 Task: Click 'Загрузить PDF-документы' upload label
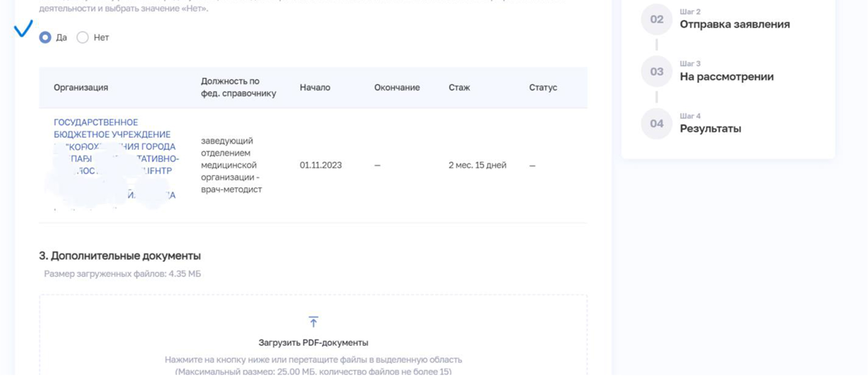[x=313, y=343]
